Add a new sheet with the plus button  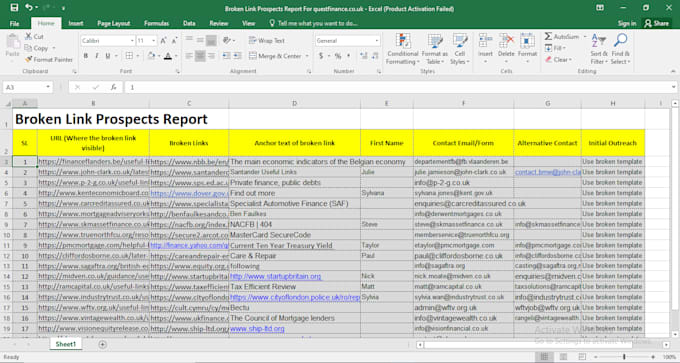(102, 344)
